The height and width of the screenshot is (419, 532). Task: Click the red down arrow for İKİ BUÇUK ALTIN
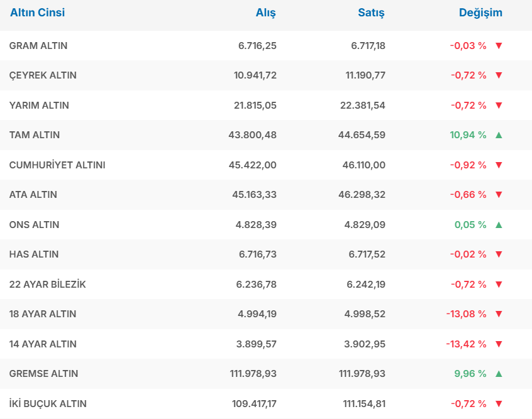tap(499, 404)
